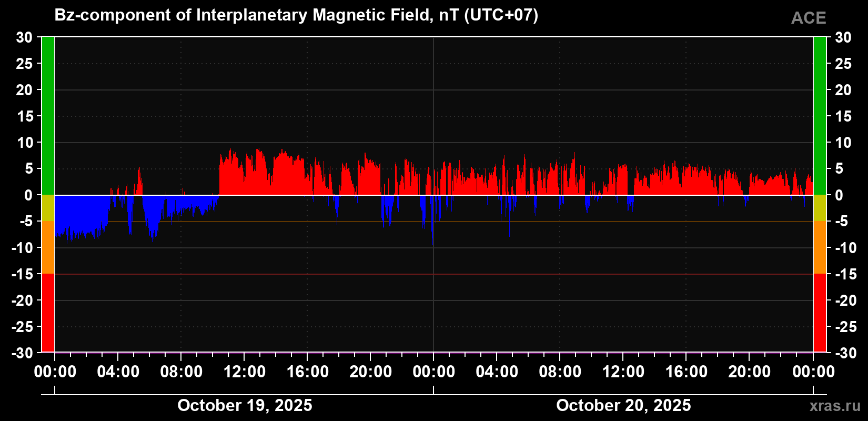This screenshot has width=868, height=421.
Task: Click the xras.ru source label
Action: pos(835,405)
